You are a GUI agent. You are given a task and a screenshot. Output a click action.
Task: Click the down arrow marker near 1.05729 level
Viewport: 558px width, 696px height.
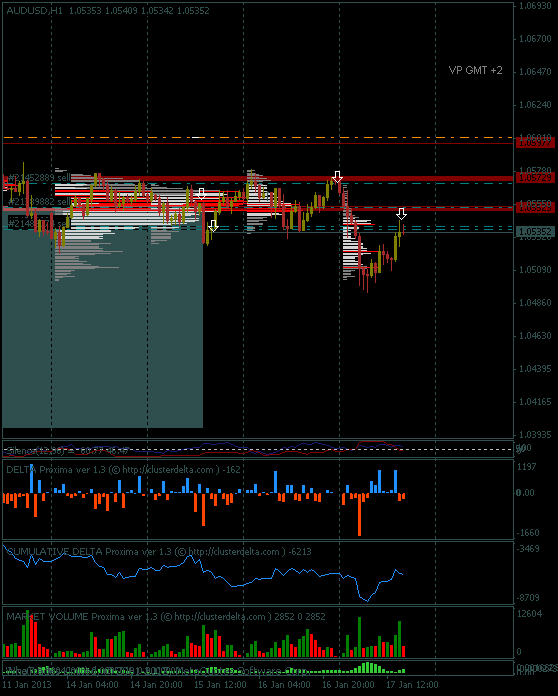tap(337, 177)
